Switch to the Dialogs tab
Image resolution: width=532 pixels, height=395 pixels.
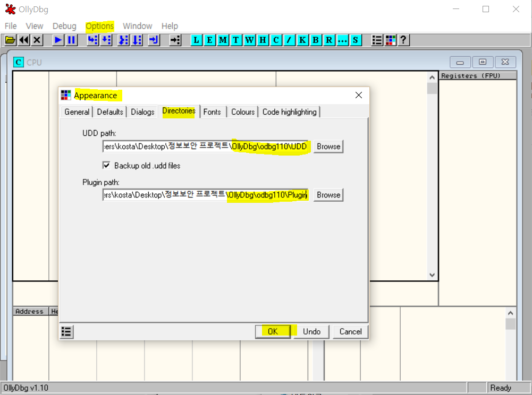[x=142, y=112]
